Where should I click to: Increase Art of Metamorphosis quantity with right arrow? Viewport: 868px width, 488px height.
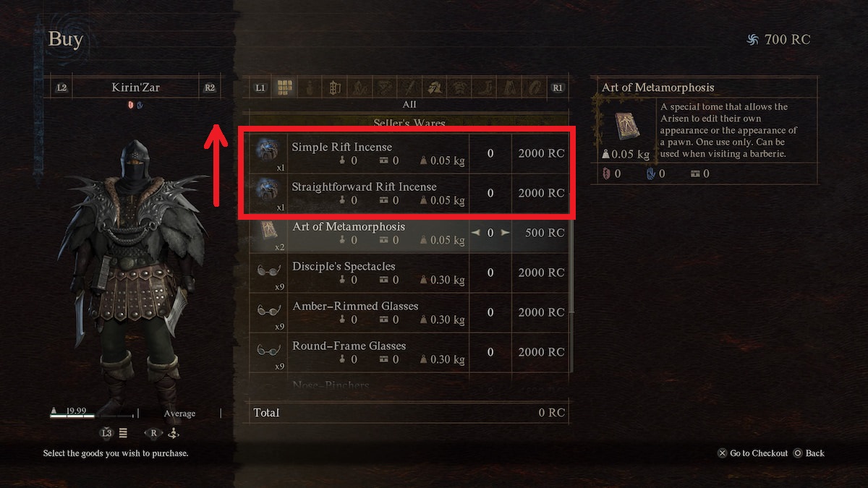pyautogui.click(x=505, y=233)
